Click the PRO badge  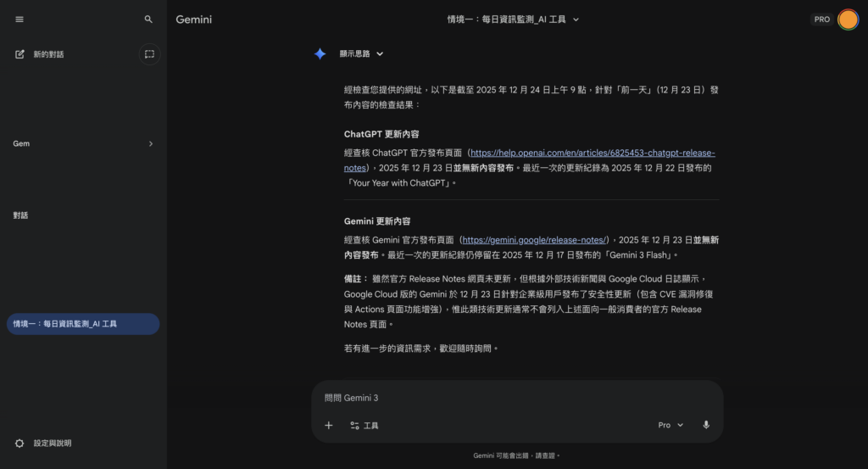point(822,20)
